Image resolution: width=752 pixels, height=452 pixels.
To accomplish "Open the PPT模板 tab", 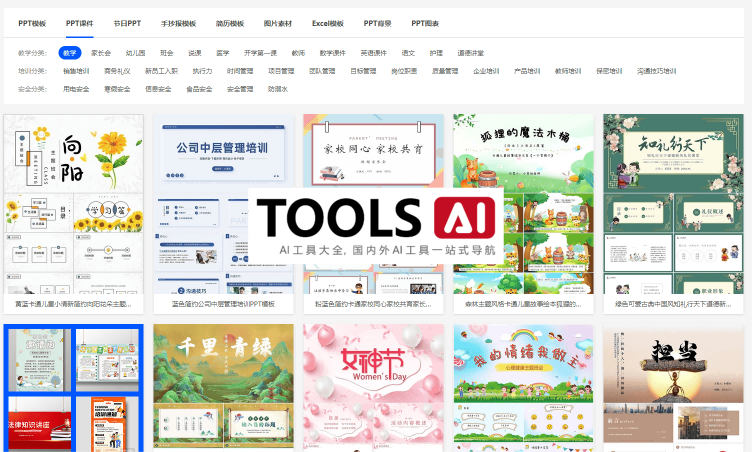I will 32,22.
